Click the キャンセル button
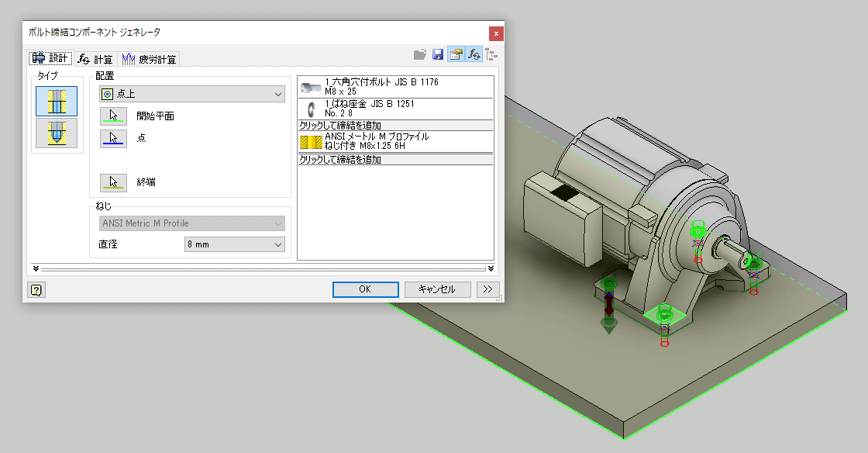This screenshot has height=453, width=868. pos(437,289)
